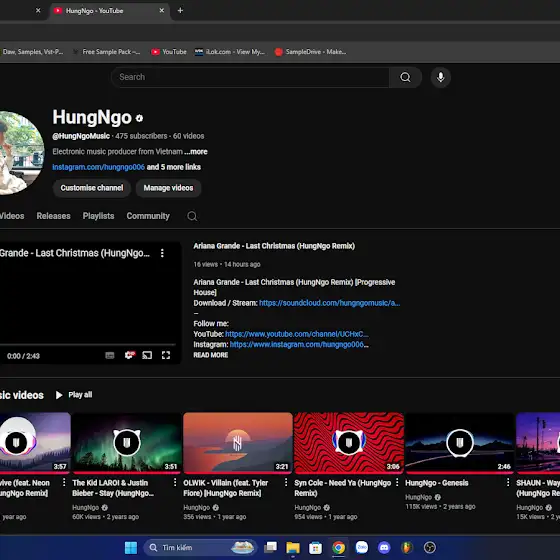The image size is (560, 560).
Task: Open Ariana Grande Last Christmas video title
Action: pos(274,246)
